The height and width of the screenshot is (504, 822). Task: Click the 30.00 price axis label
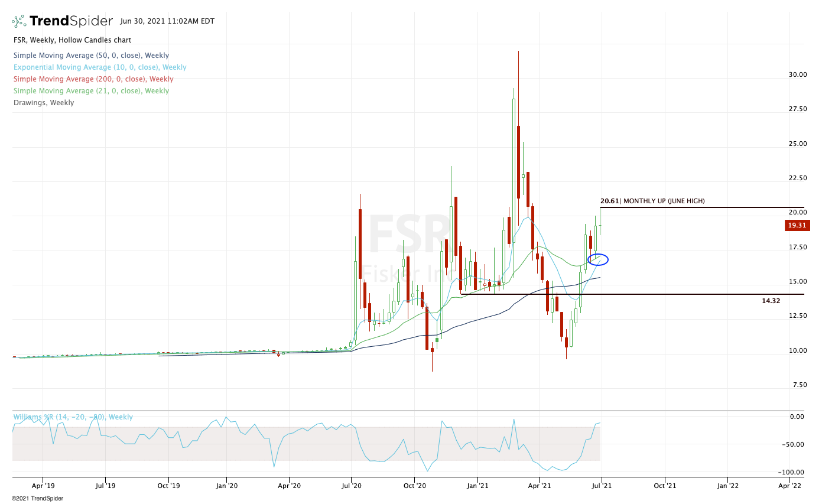799,75
